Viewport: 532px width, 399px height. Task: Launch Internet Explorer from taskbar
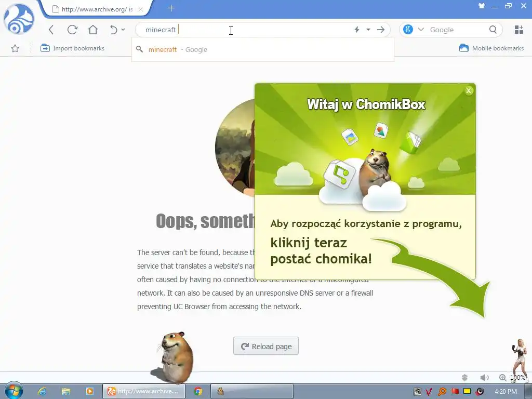(x=42, y=392)
